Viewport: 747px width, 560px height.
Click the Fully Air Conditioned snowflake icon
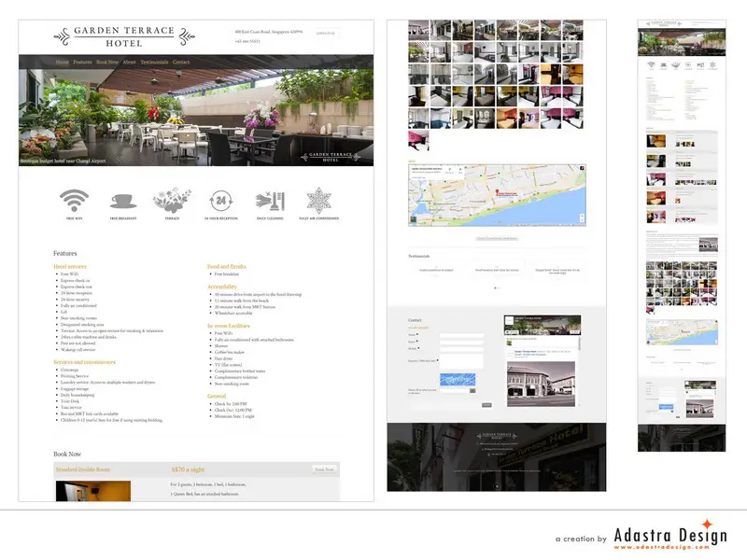(319, 201)
